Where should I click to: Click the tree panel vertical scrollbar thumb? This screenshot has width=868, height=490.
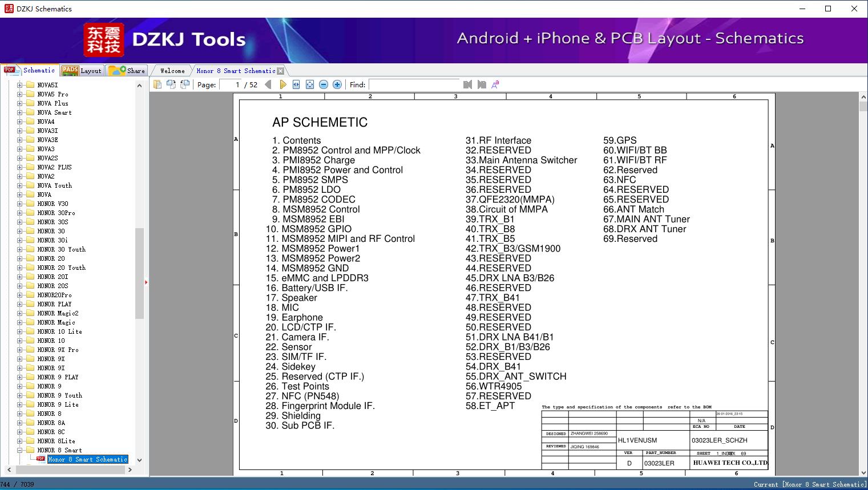(x=139, y=273)
